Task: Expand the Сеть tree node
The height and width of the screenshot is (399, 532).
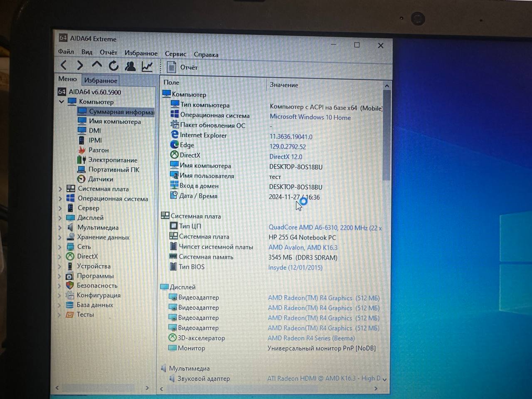Action: click(x=60, y=247)
